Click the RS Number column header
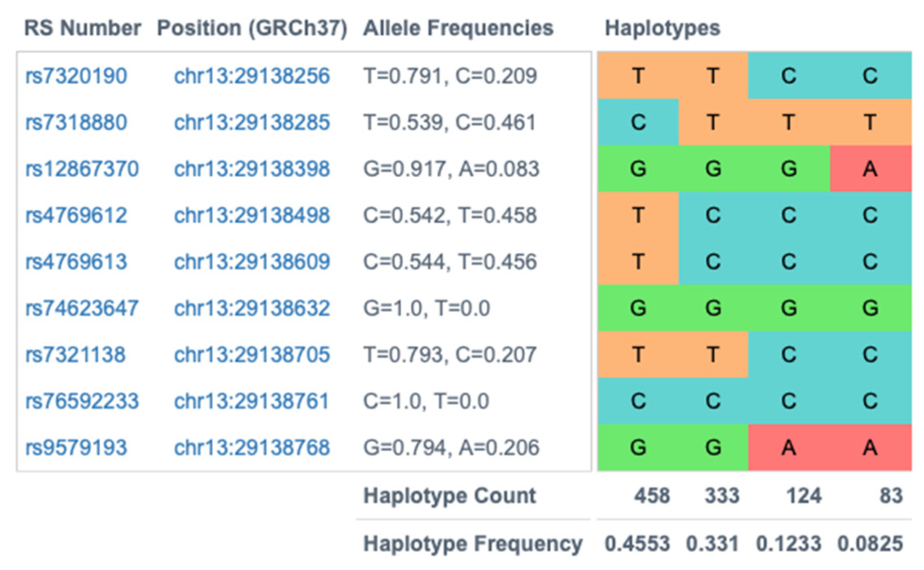 point(83,28)
